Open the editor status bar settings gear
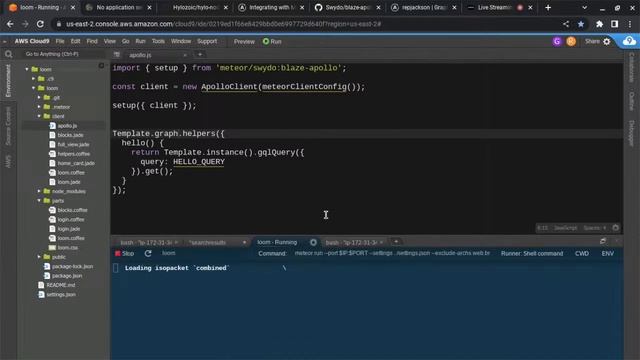The height and width of the screenshot is (360, 640). (616, 228)
